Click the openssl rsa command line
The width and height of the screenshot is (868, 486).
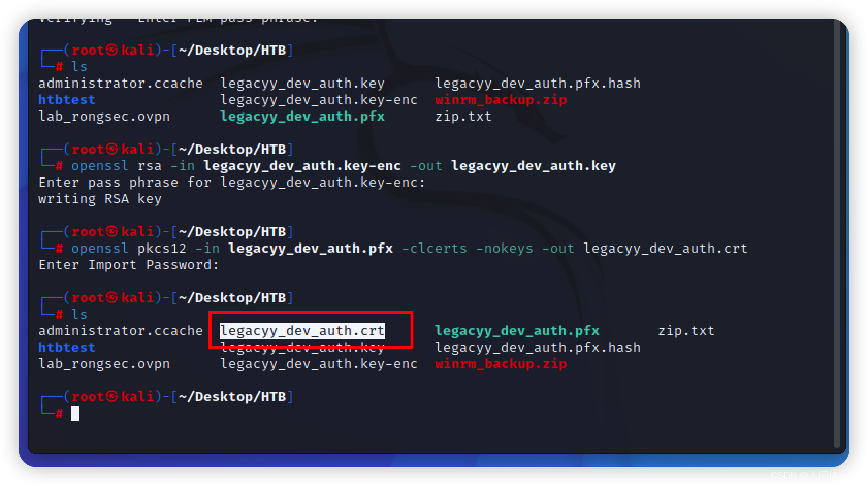344,166
